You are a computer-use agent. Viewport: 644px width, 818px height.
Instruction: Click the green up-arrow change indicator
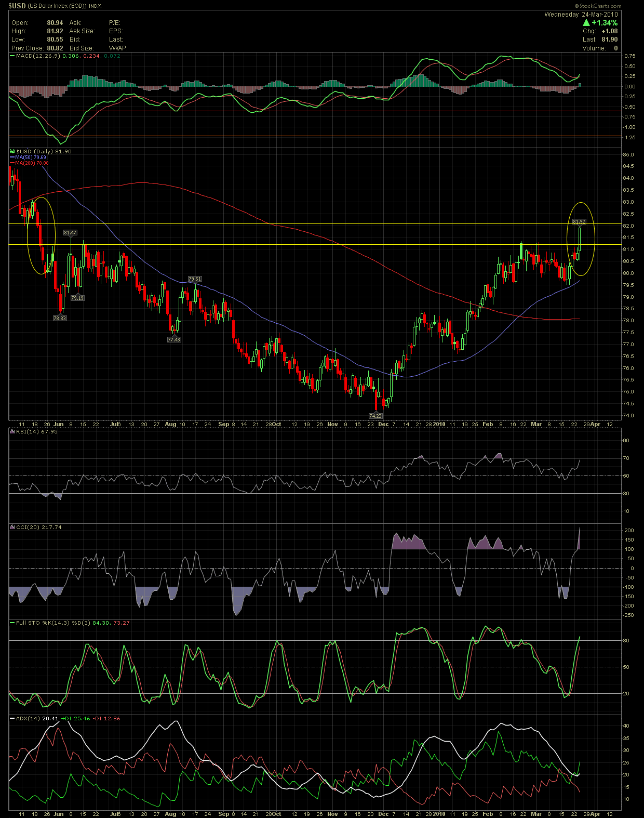[586, 23]
